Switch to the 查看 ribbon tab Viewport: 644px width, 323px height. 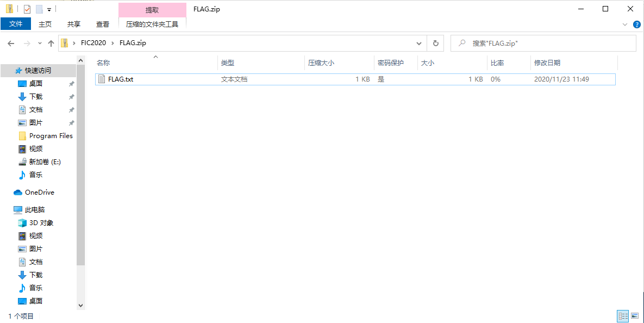[103, 24]
